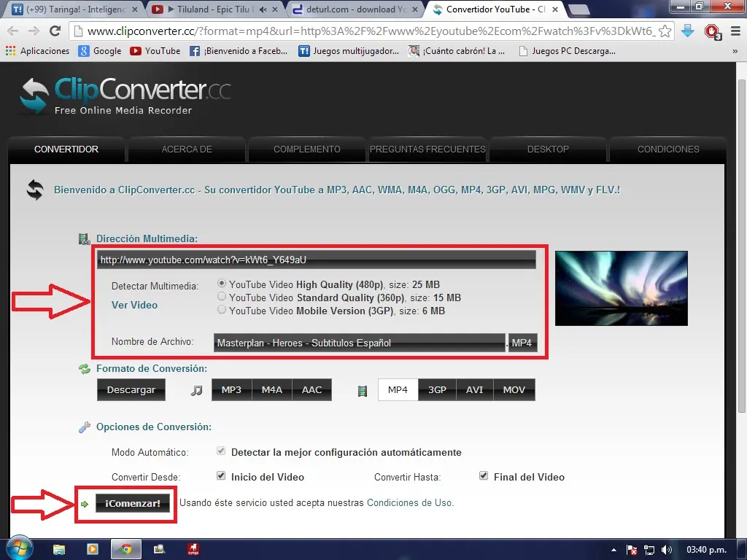Screen dimensions: 747x560
Task: Click the YouTube URL input field
Action: [317, 260]
